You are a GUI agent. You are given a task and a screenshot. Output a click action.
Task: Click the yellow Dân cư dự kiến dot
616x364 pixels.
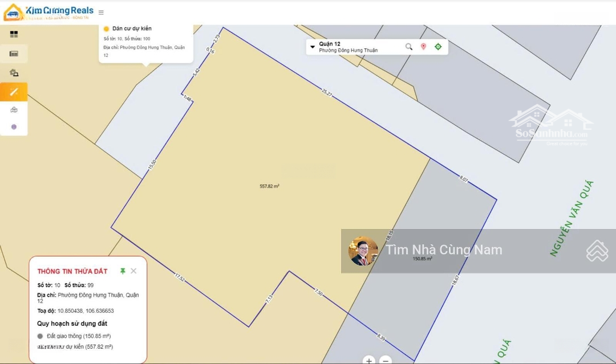[x=106, y=28]
